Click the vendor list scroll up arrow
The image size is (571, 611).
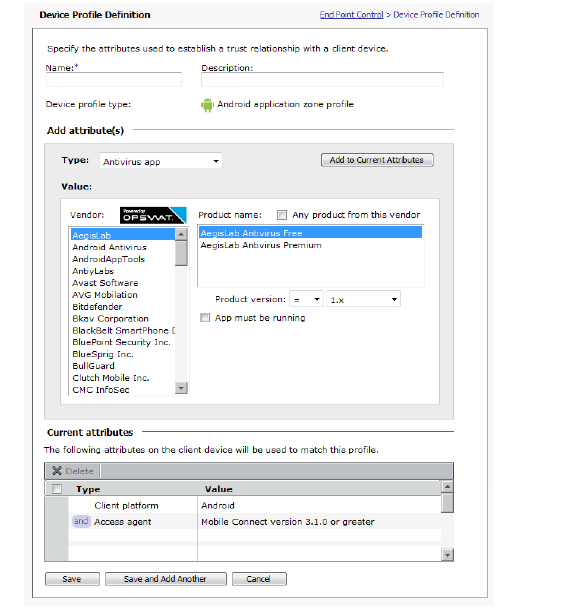[x=181, y=234]
